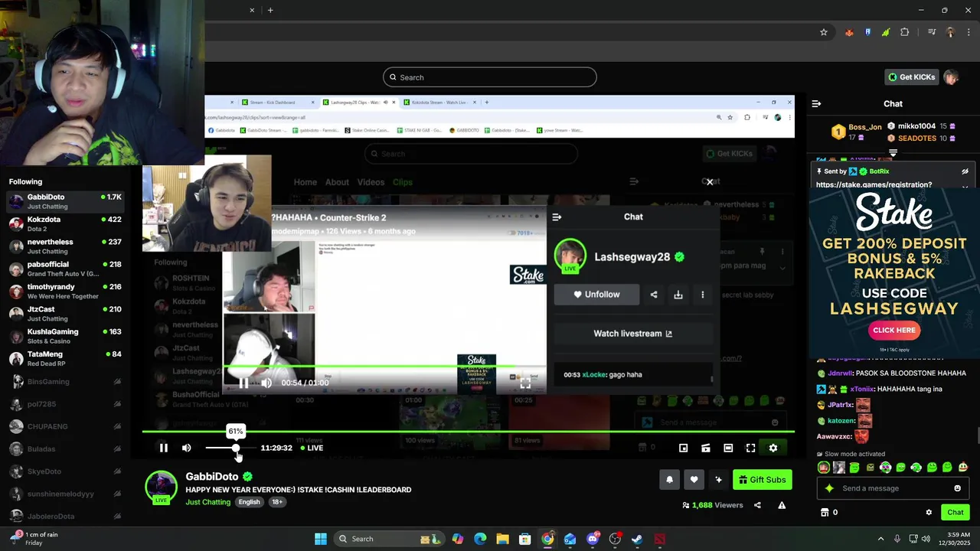Open more options in clip panel
The height and width of the screenshot is (551, 980).
(x=702, y=295)
